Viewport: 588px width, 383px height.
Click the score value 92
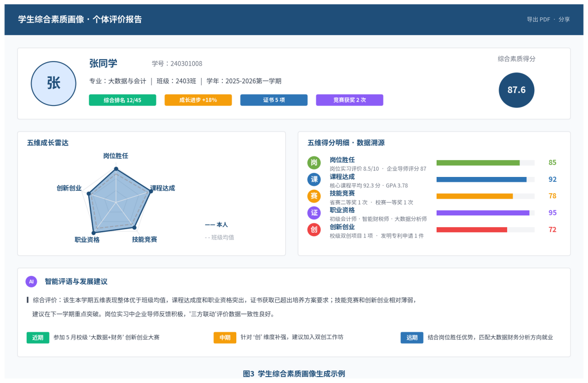(552, 179)
